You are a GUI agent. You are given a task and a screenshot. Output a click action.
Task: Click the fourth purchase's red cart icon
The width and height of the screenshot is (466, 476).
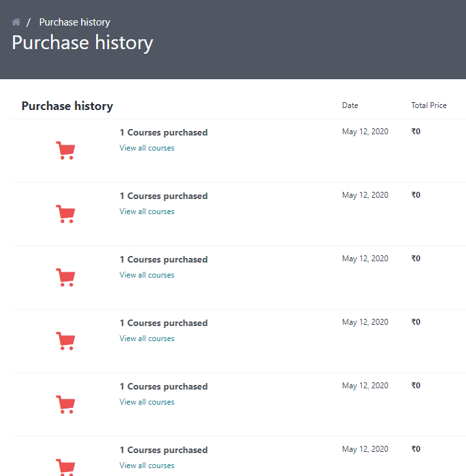(65, 341)
